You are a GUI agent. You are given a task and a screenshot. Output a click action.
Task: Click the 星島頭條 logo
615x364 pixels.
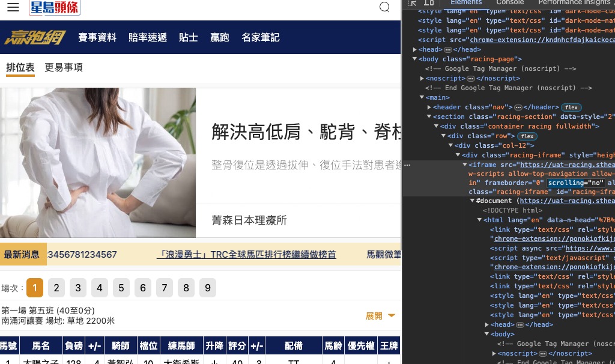54,7
